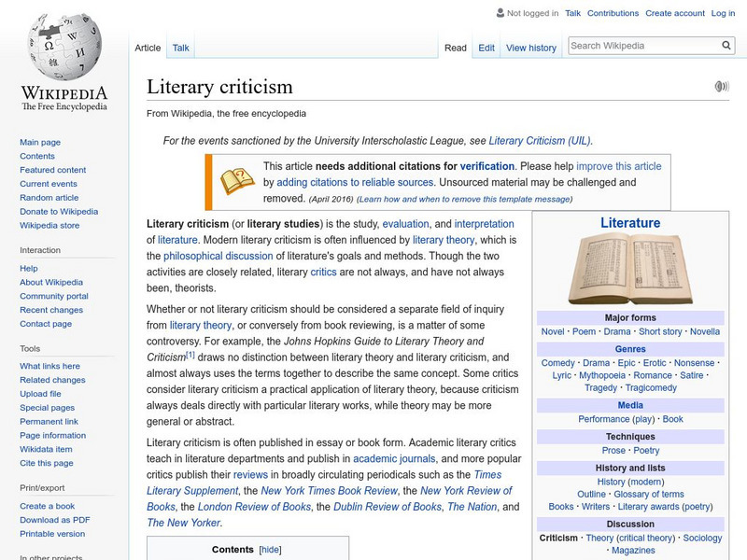Open Tragicomedy genre link
Screen dimensions: 747x560
651,387
